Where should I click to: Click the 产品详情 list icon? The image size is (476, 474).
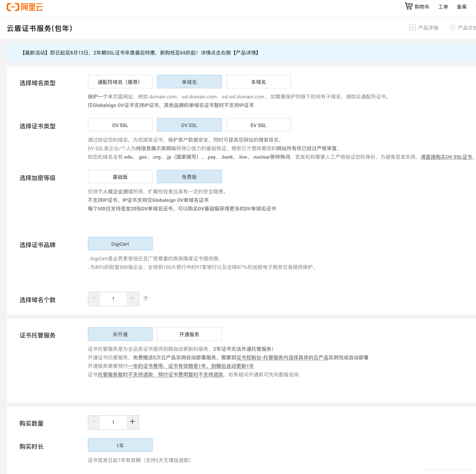[412, 28]
